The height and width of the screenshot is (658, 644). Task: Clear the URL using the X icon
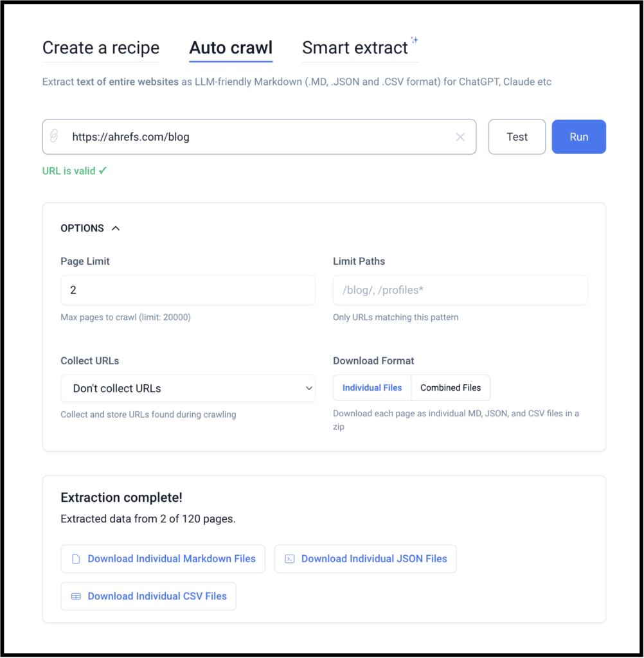460,136
